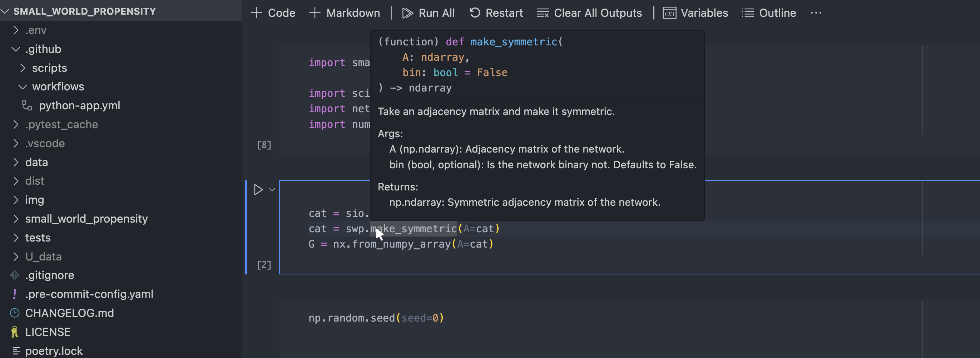980x358 pixels.
Task: Run the current cell with play button
Action: [x=258, y=189]
